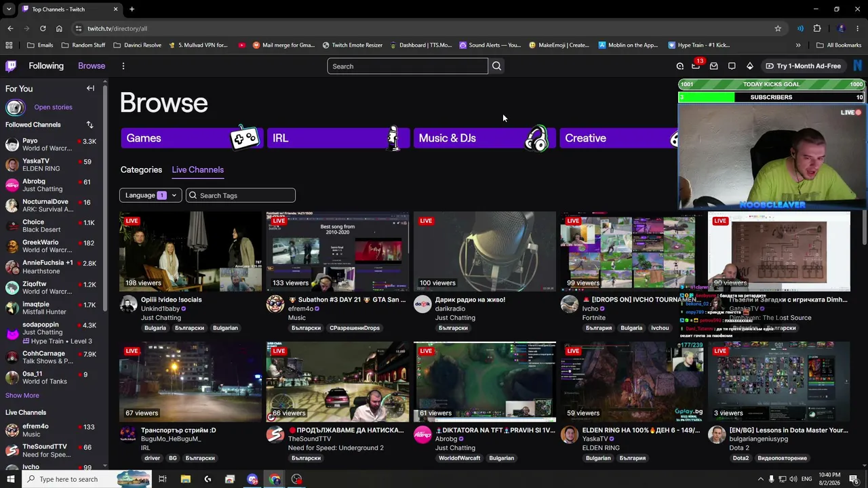Open the All Bookmarks folder
Viewport: 868px width, 488px height.
coord(839,45)
